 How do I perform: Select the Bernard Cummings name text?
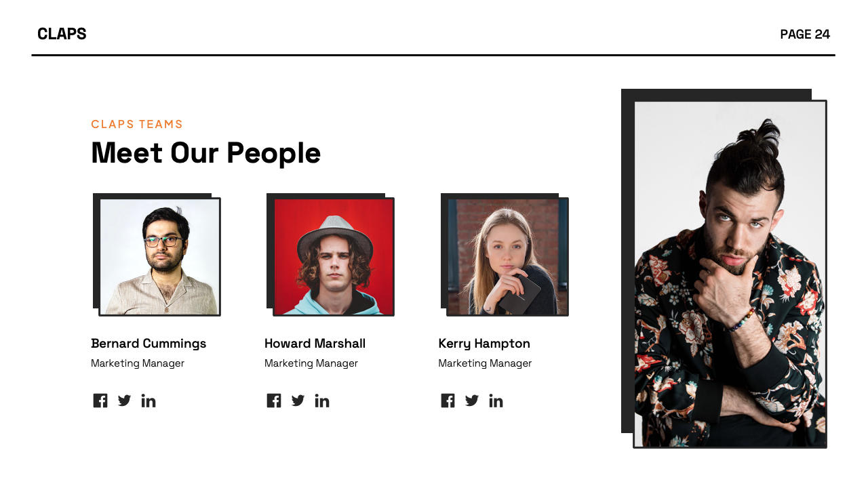click(149, 344)
